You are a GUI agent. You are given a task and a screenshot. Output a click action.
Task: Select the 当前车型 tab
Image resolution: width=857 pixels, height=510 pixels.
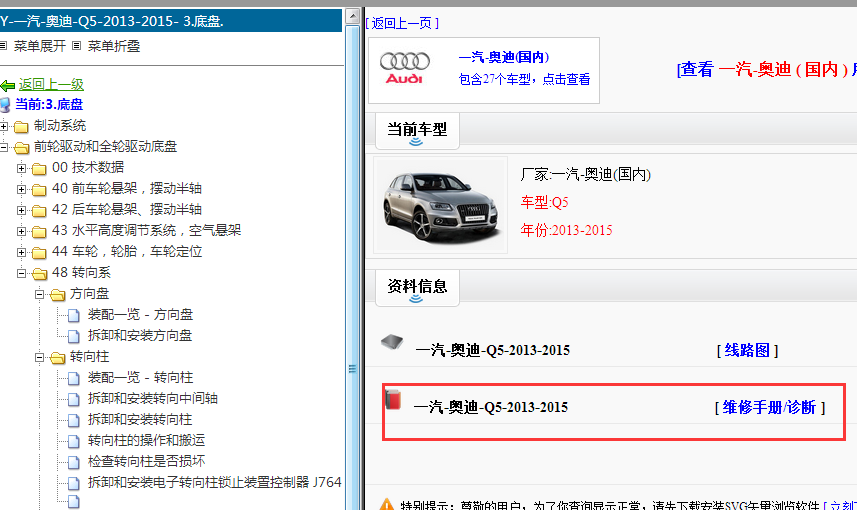click(x=417, y=131)
